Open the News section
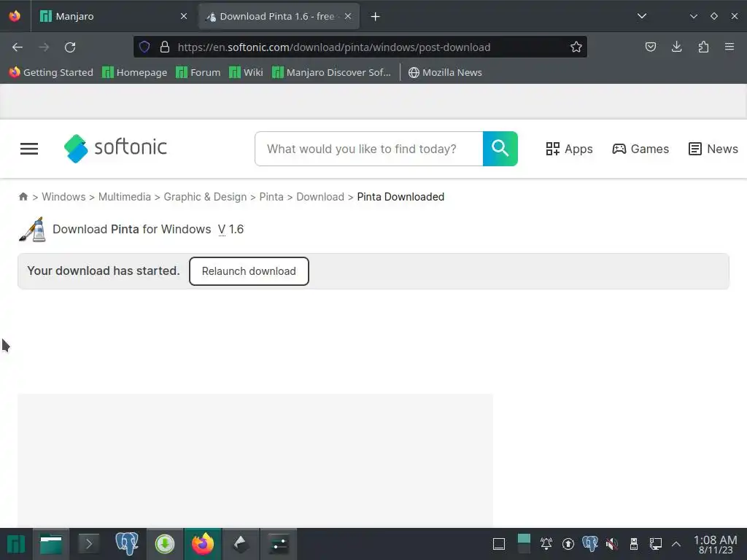This screenshot has height=560, width=747. pos(713,149)
